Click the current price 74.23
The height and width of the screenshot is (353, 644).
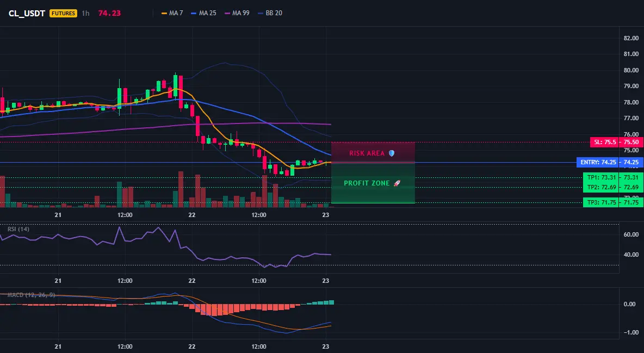point(109,13)
